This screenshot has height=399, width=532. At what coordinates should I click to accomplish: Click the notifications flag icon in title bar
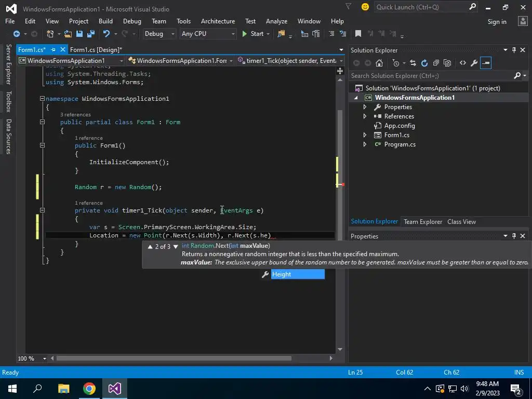coord(349,6)
